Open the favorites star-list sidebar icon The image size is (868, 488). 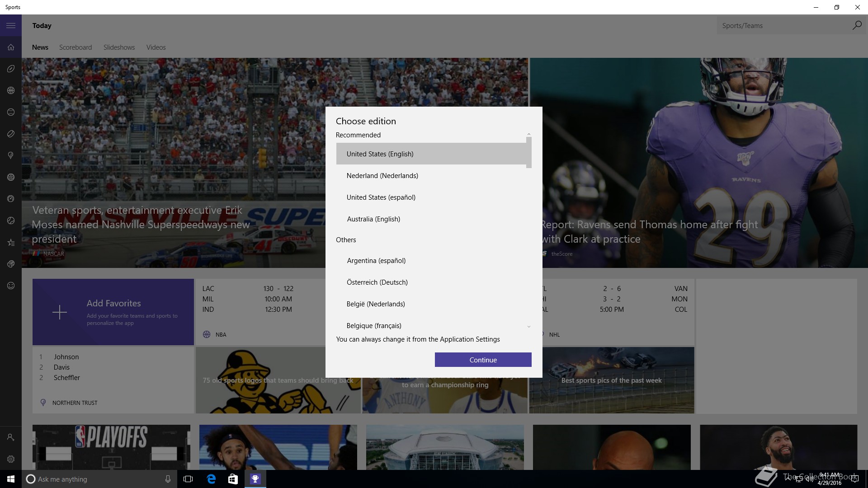[11, 242]
